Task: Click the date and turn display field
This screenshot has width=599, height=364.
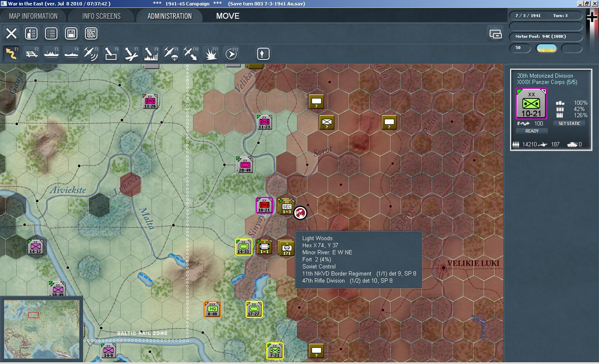Action: click(545, 16)
